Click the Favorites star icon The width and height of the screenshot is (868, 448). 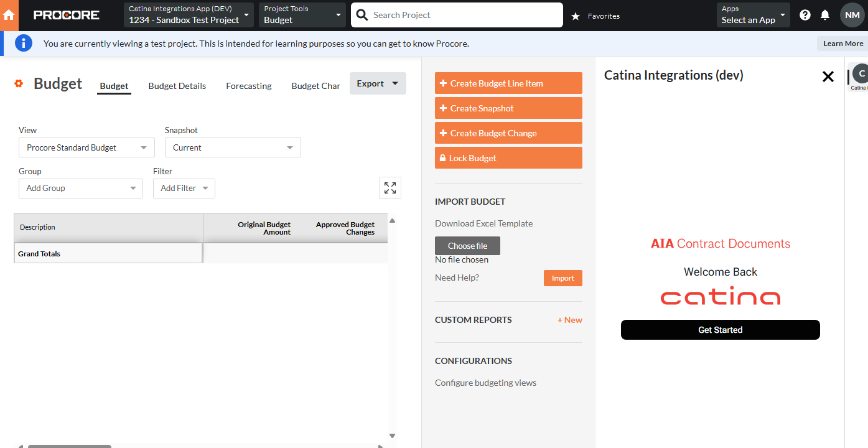point(576,16)
